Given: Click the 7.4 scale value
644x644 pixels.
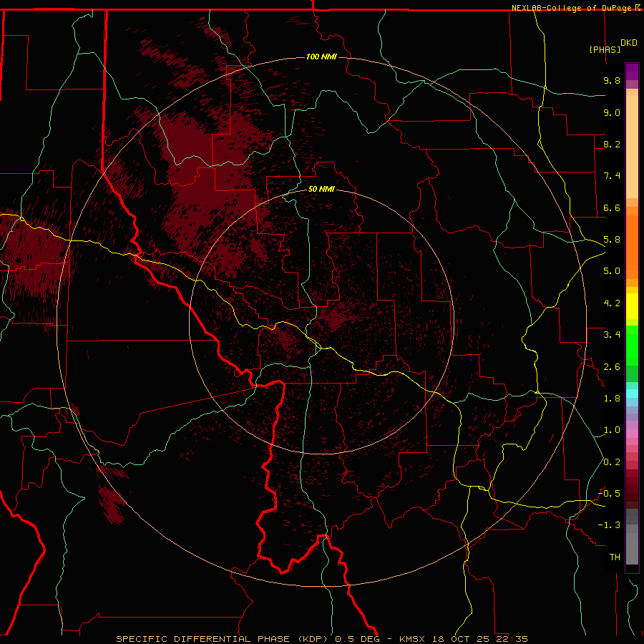Looking at the screenshot, I should pyautogui.click(x=612, y=176).
